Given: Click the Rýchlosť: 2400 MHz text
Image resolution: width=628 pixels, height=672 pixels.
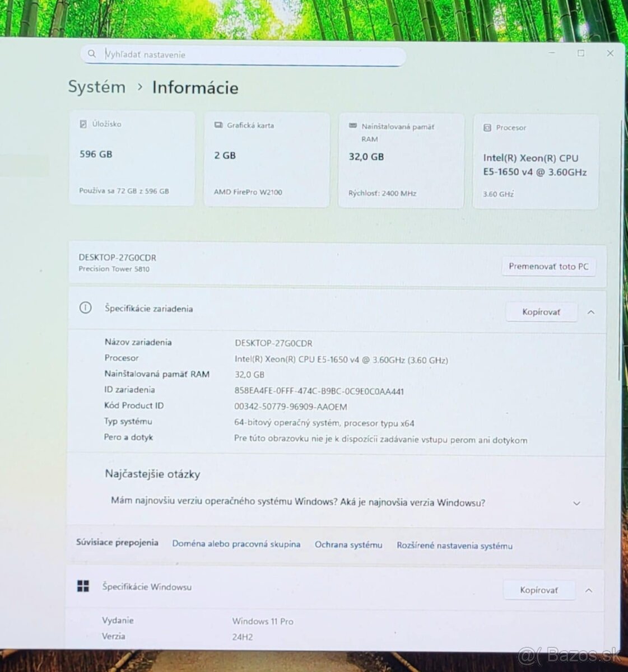Looking at the screenshot, I should (x=382, y=193).
